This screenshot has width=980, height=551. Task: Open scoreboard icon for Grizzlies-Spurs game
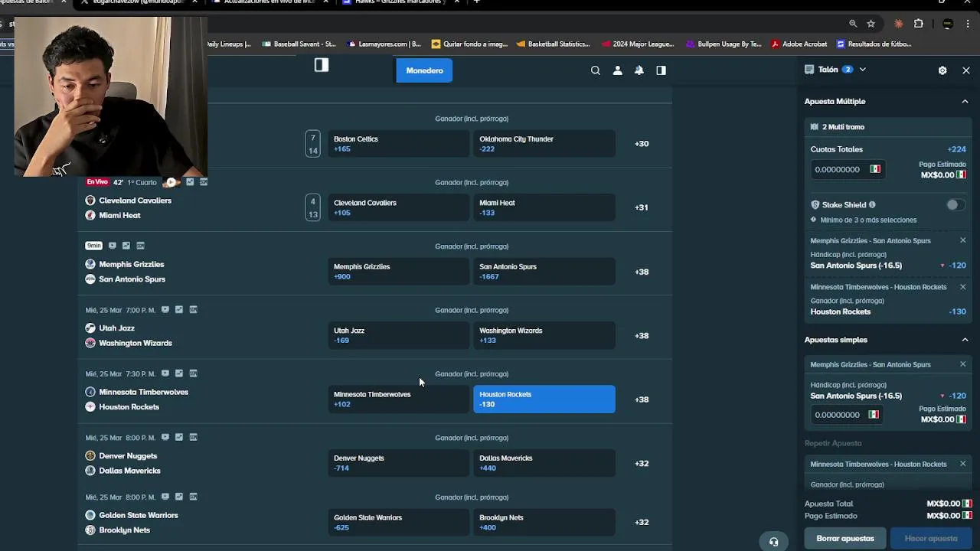141,246
